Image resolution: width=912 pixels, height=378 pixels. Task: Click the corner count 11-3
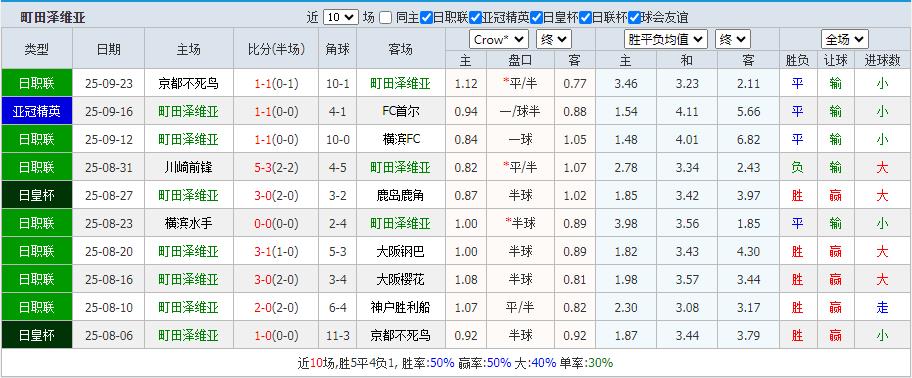tap(337, 336)
